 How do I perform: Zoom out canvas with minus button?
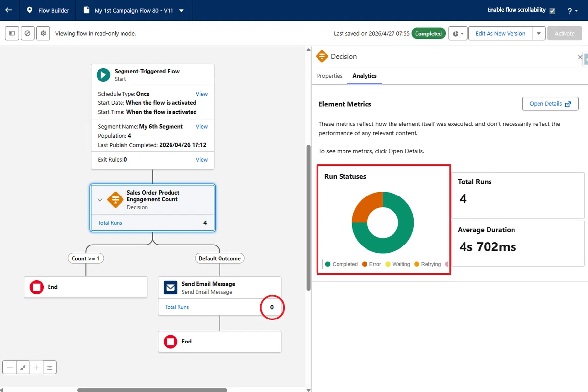tap(10, 367)
